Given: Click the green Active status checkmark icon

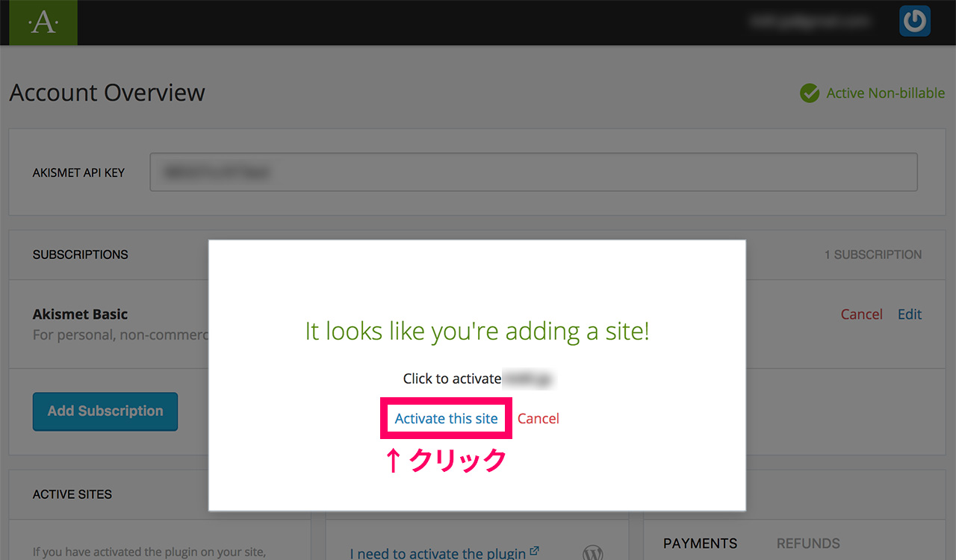Looking at the screenshot, I should pyautogui.click(x=809, y=93).
